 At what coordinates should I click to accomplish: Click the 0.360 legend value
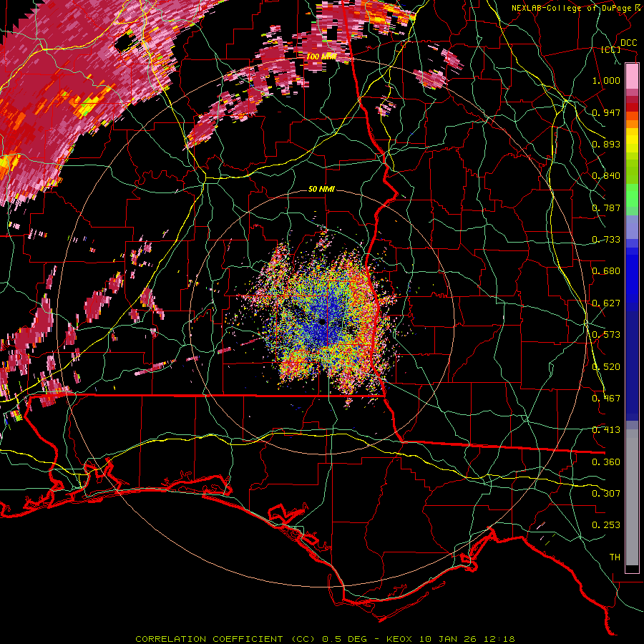click(606, 462)
